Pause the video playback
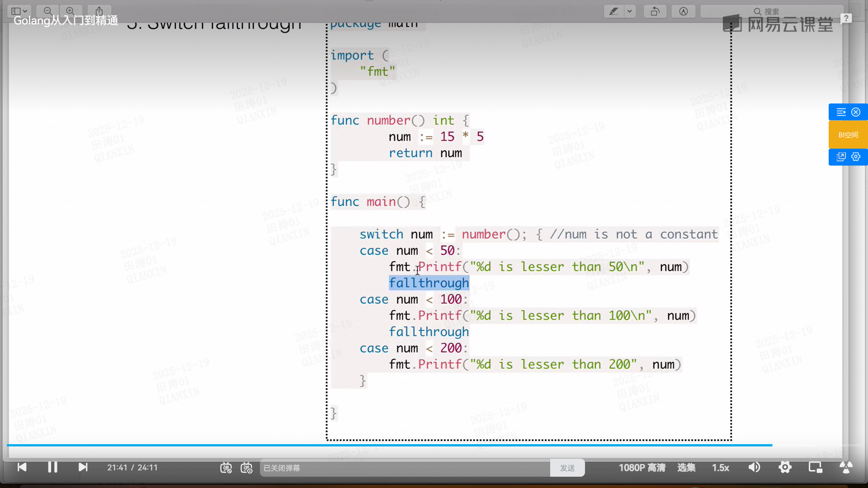The height and width of the screenshot is (488, 868). coord(52,467)
